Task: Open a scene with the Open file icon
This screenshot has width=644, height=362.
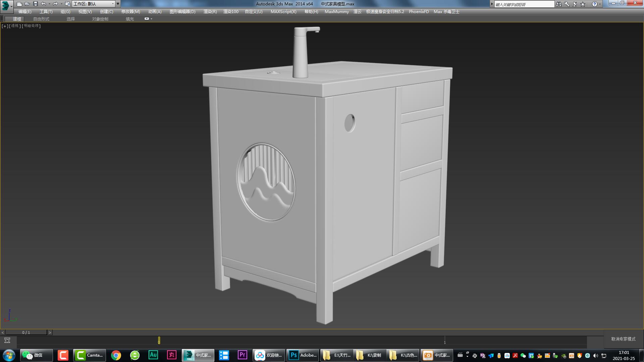Action: [x=28, y=4]
